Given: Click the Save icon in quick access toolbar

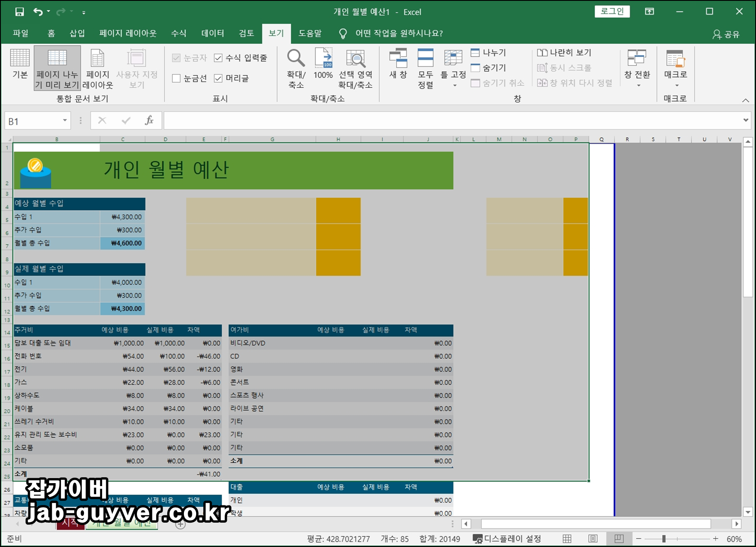Looking at the screenshot, I should [x=19, y=12].
